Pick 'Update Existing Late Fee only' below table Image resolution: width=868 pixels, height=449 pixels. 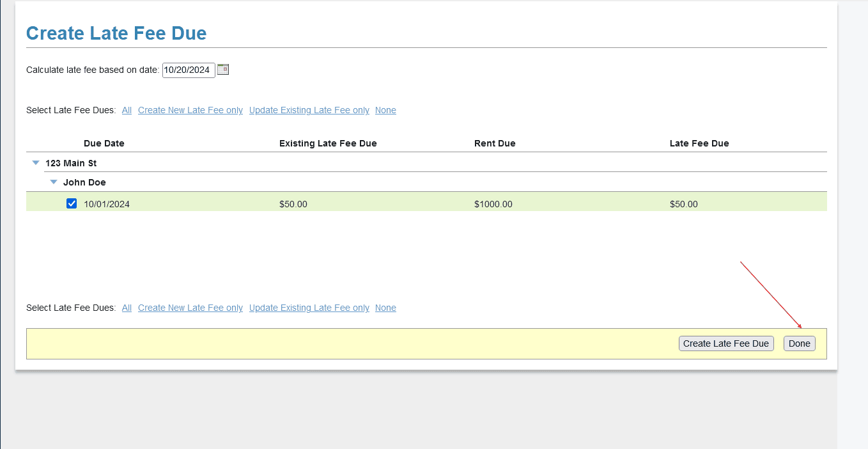coord(309,308)
